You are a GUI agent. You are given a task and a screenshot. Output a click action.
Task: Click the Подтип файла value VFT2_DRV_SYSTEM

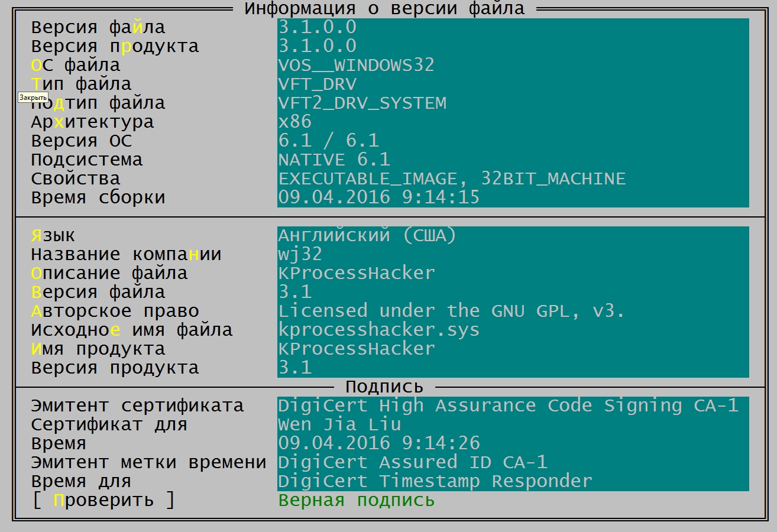[x=513, y=103]
